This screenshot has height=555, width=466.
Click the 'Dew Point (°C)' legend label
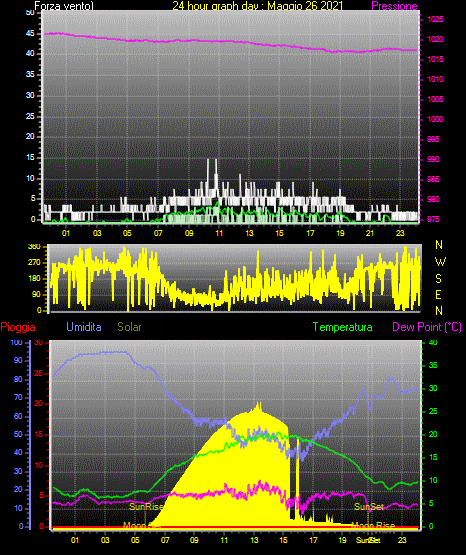[x=427, y=327]
